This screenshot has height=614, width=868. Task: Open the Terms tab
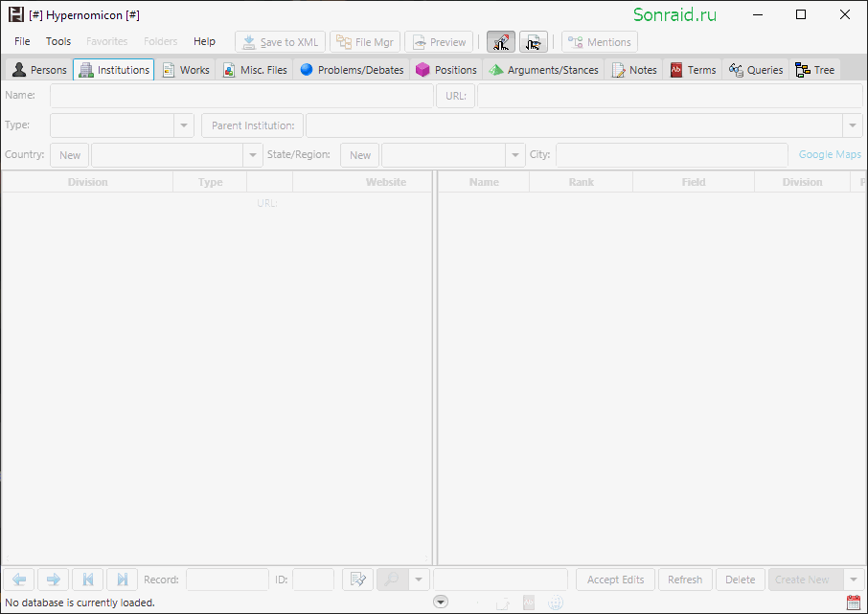(693, 70)
